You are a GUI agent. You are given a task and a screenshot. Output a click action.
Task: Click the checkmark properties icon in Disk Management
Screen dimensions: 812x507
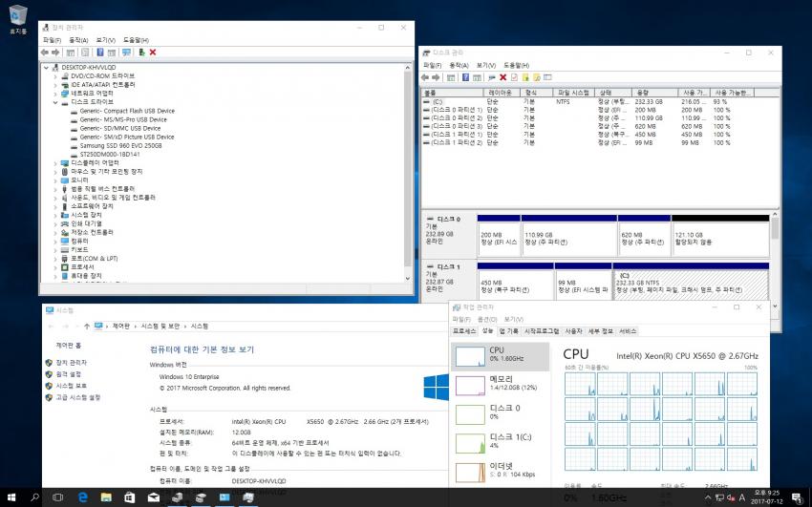(x=514, y=77)
